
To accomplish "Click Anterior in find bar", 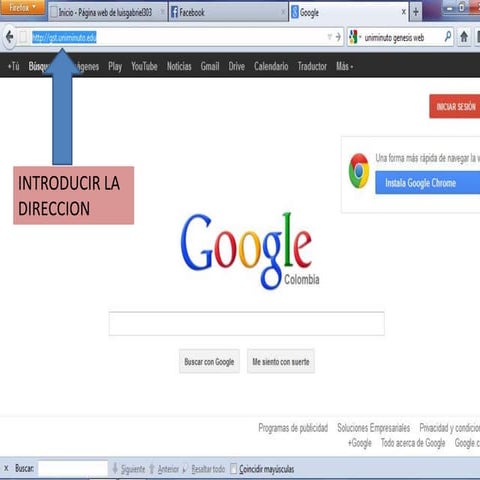I will (x=168, y=469).
